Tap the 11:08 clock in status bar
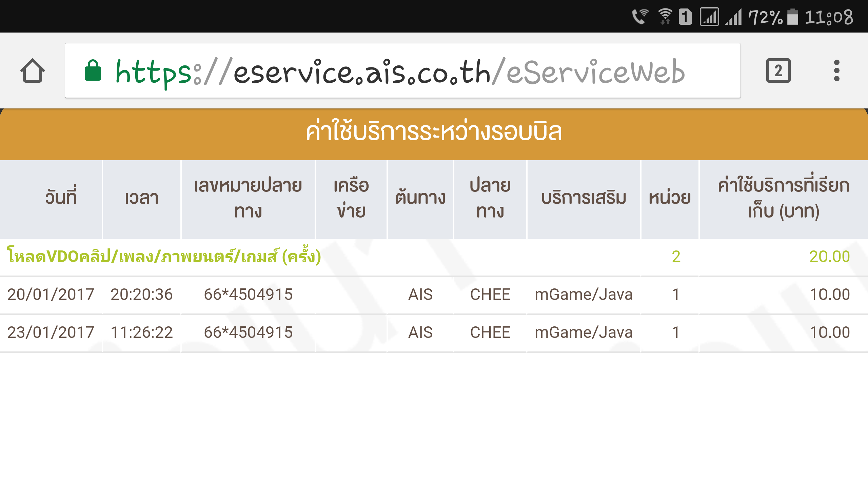 (x=829, y=17)
